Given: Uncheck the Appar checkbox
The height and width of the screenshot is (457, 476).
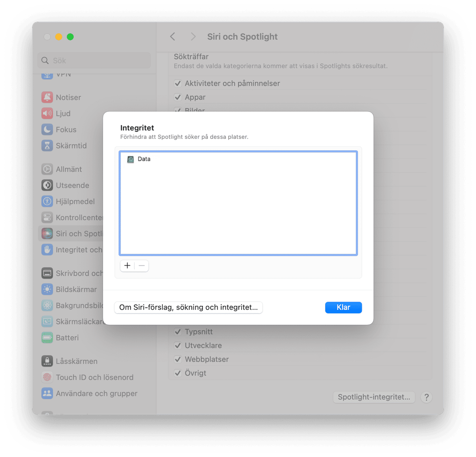Looking at the screenshot, I should [x=178, y=97].
